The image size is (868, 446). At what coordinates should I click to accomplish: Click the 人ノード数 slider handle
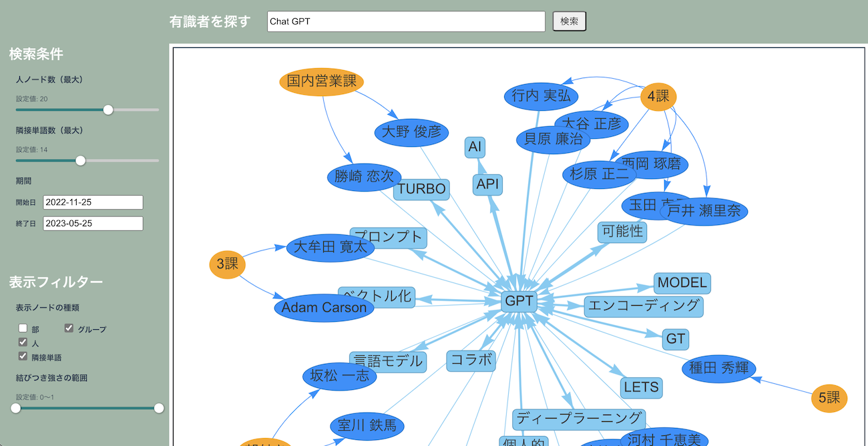point(108,110)
